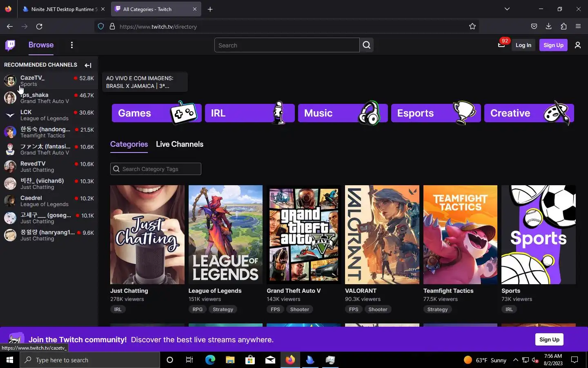Open the notifications inbox with 92 badge
This screenshot has width=588, height=368.
501,45
